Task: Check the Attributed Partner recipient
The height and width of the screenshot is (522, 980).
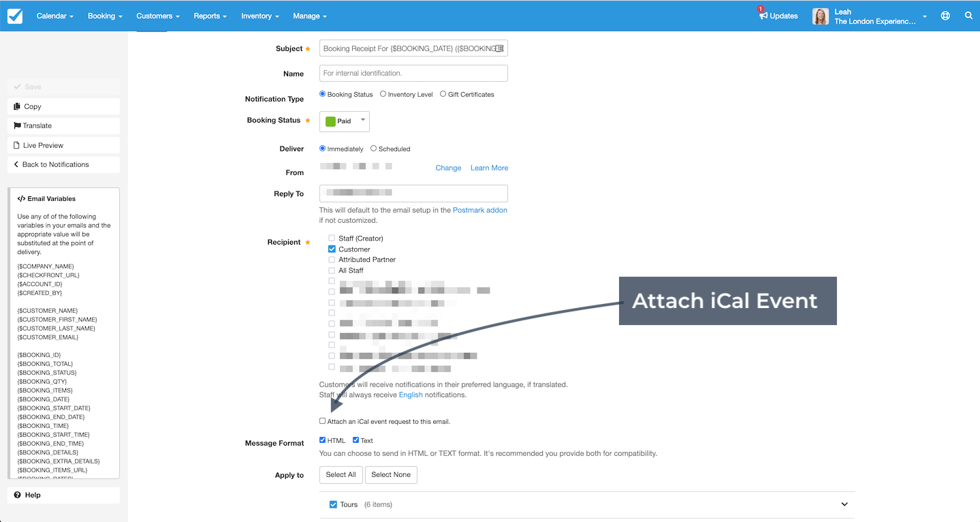Action: (332, 260)
